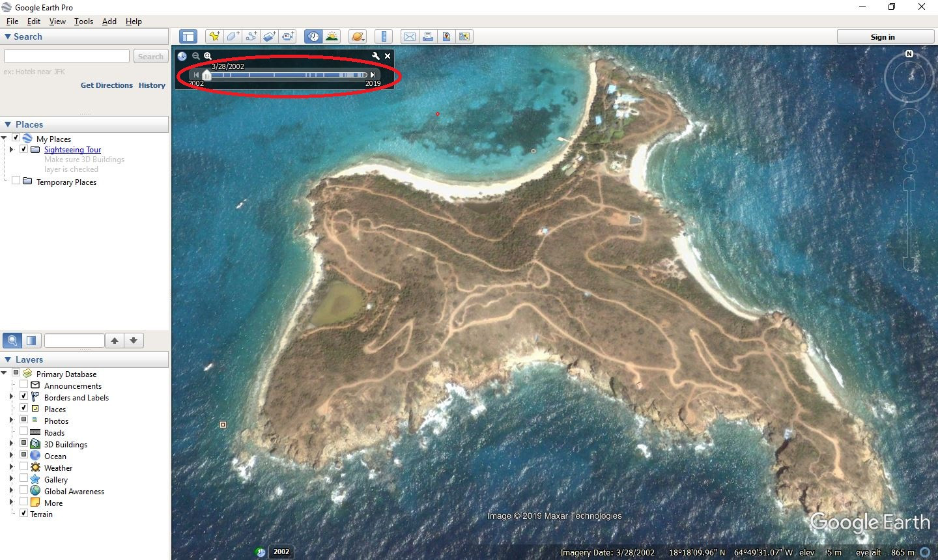
Task: Enable the Roads layer checkbox
Action: tap(24, 432)
